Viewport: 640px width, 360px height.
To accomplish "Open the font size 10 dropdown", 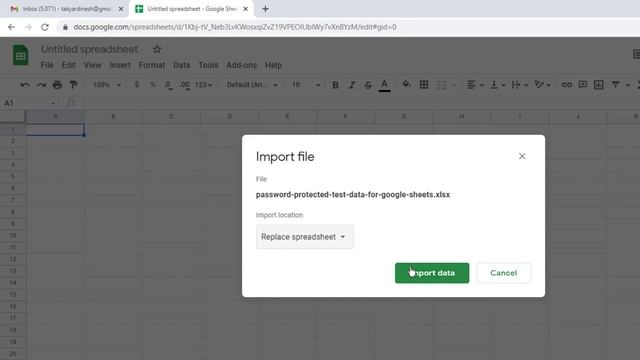I will coord(305,85).
